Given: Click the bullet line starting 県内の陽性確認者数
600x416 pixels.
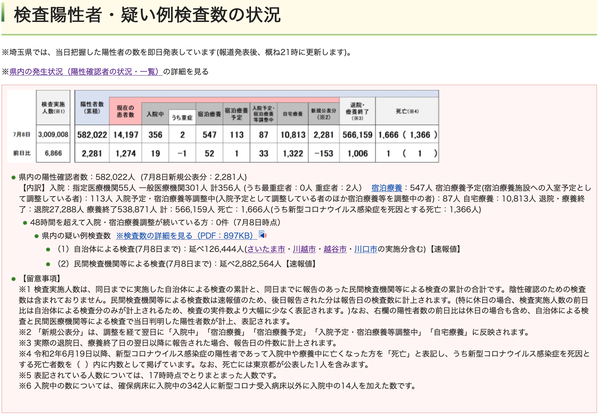Looking at the screenshot, I should tap(133, 177).
